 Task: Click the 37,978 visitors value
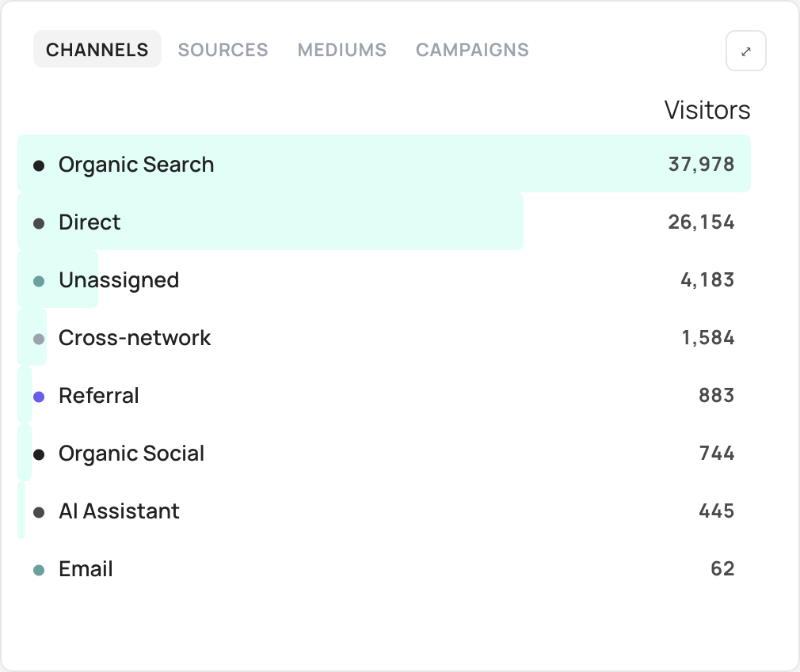pyautogui.click(x=701, y=164)
